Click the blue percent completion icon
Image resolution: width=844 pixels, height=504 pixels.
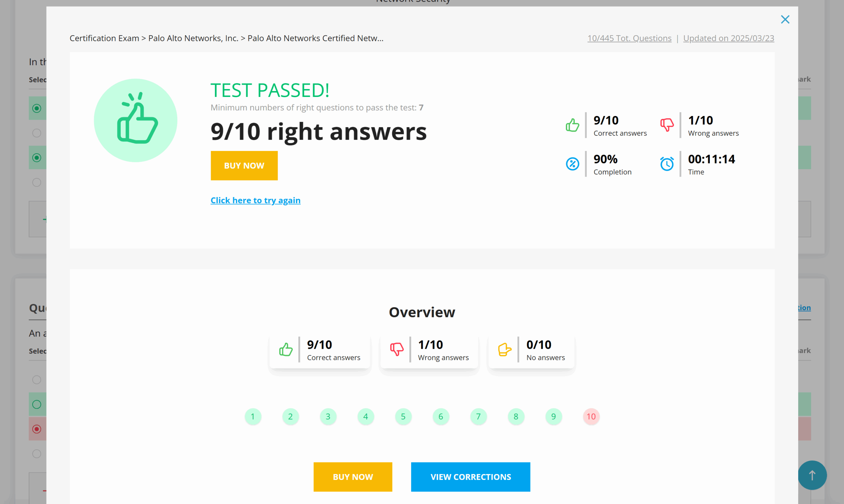point(572,164)
